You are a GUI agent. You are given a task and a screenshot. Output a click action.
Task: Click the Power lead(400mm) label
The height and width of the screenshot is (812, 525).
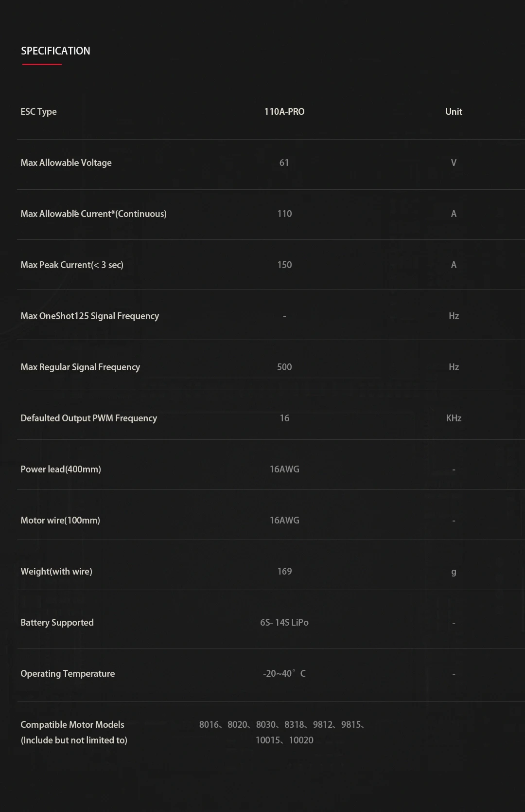[61, 469]
